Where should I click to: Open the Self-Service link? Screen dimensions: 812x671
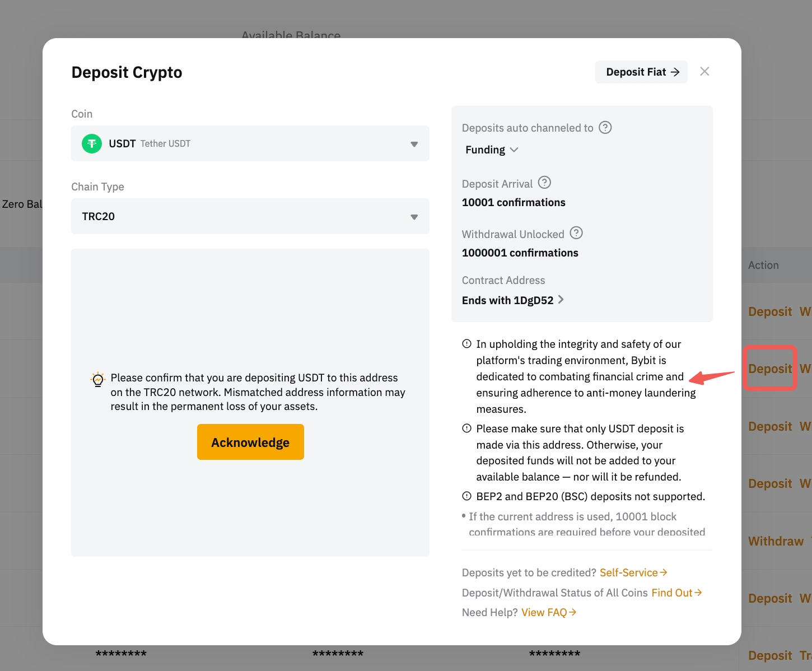point(633,572)
